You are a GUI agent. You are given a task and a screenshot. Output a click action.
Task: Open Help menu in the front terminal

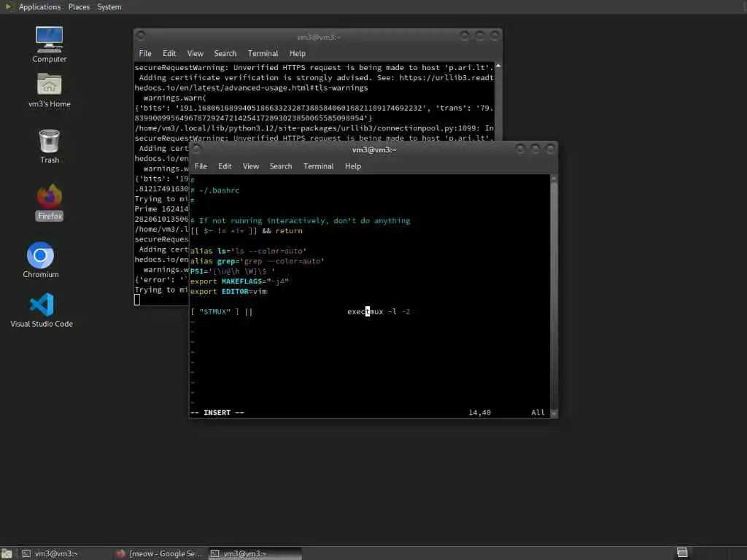click(352, 166)
